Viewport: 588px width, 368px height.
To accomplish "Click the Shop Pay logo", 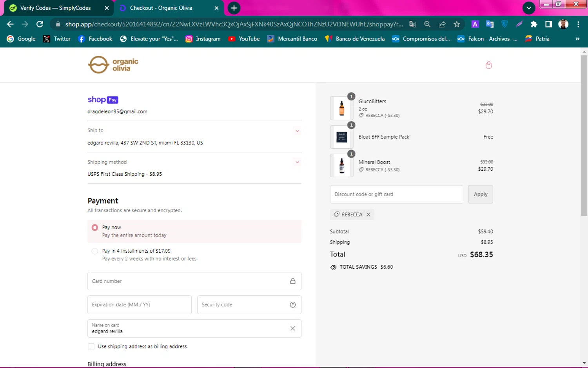I will [x=103, y=100].
